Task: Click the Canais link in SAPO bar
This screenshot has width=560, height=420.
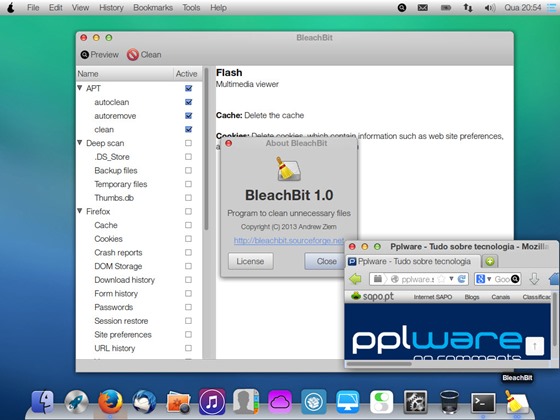Action: 500,297
